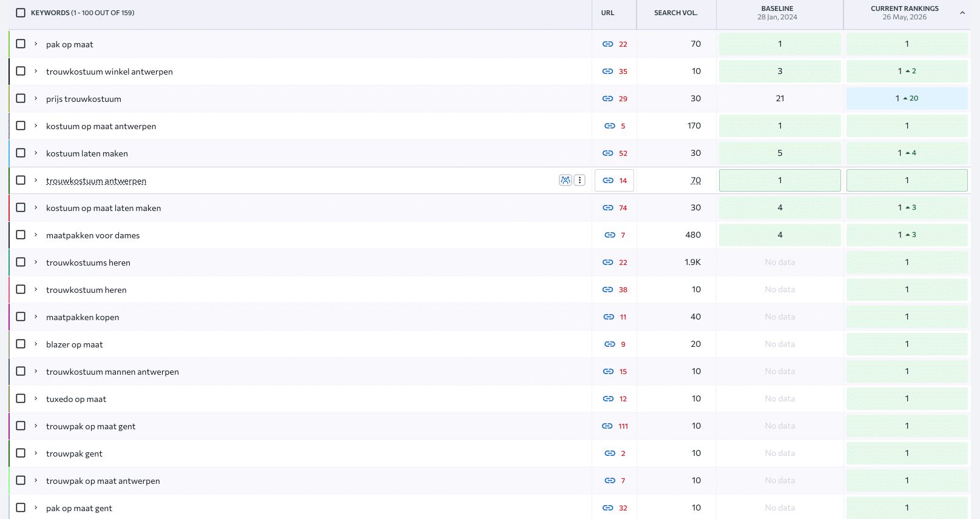
Task: Sort by Search Vol. column header
Action: pos(675,13)
